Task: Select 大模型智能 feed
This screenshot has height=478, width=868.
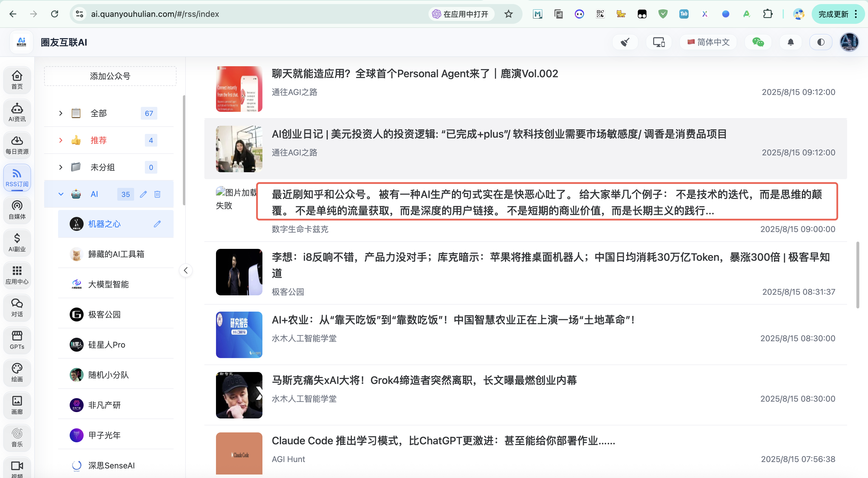Action: tap(116, 285)
